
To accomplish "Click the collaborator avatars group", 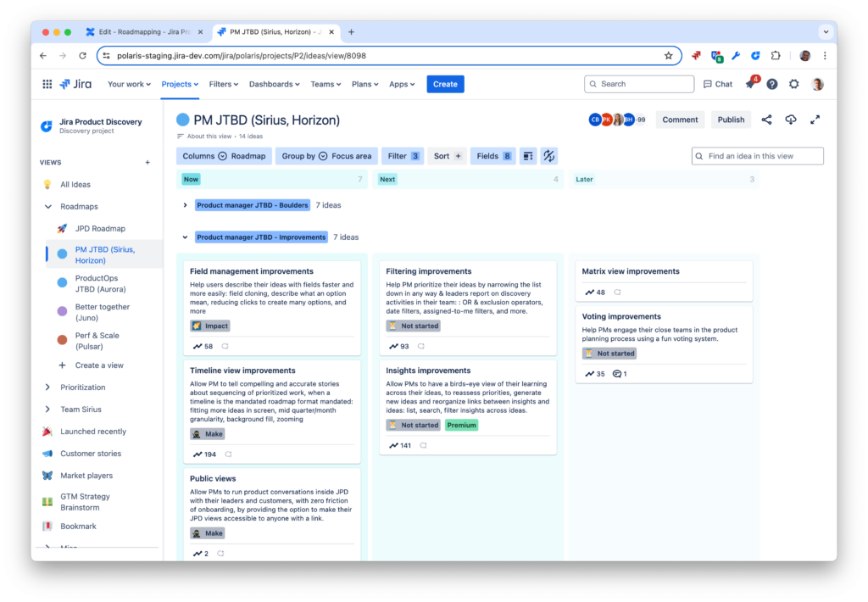I will 617,120.
